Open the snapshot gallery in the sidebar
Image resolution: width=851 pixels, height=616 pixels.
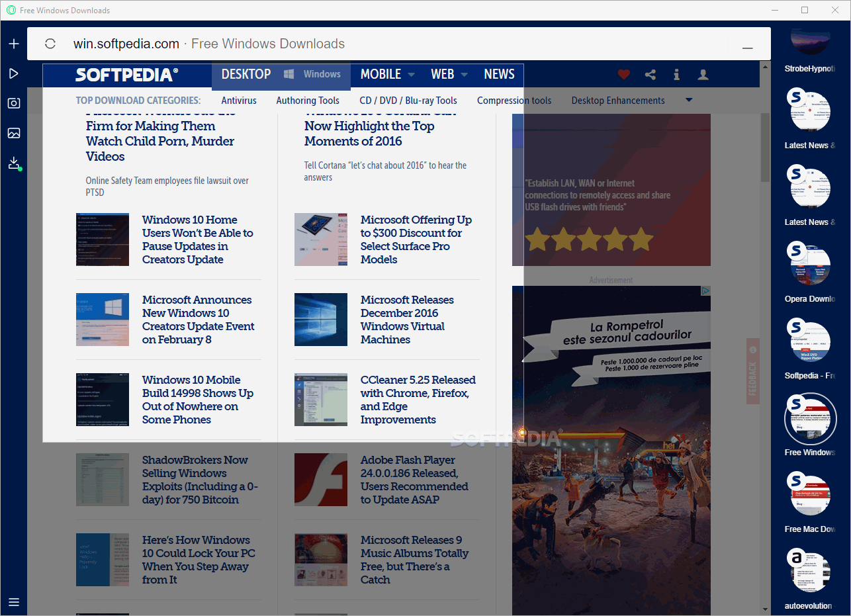tap(14, 133)
